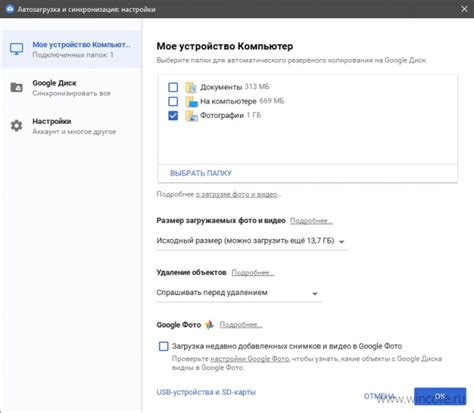Click the Документы folder icon
474x413 pixels.
coord(191,87)
